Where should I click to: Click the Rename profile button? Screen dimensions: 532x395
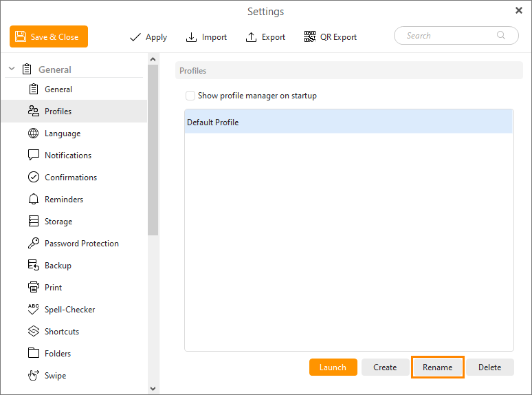[437, 367]
